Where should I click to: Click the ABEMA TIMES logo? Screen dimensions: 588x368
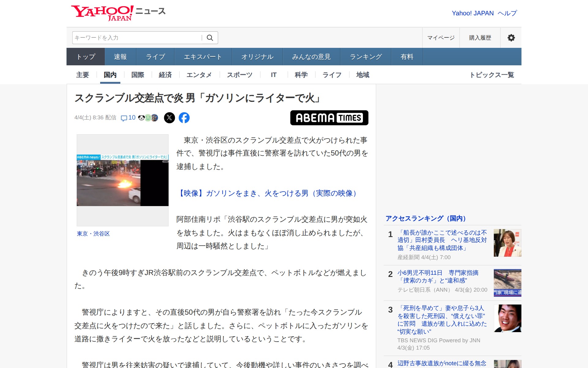[329, 117]
